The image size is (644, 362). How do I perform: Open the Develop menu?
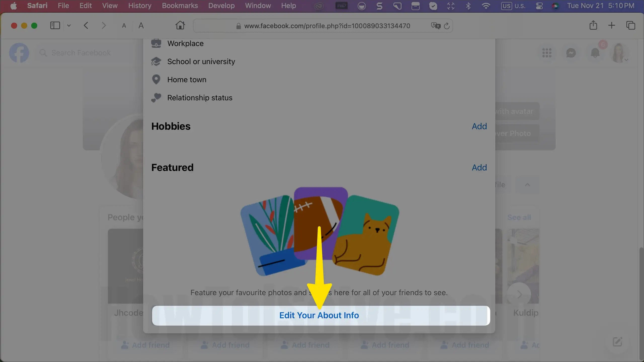221,6
